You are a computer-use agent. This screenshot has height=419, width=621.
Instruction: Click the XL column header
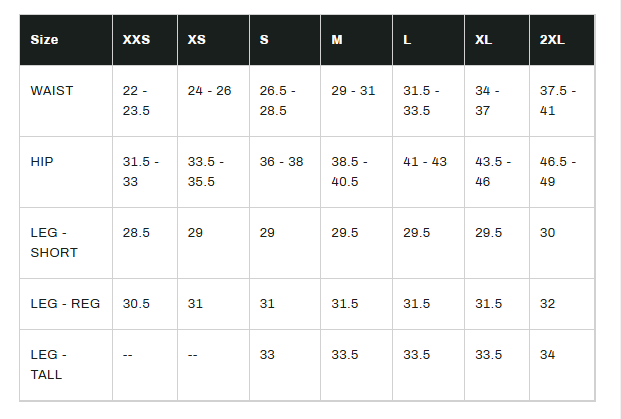484,40
